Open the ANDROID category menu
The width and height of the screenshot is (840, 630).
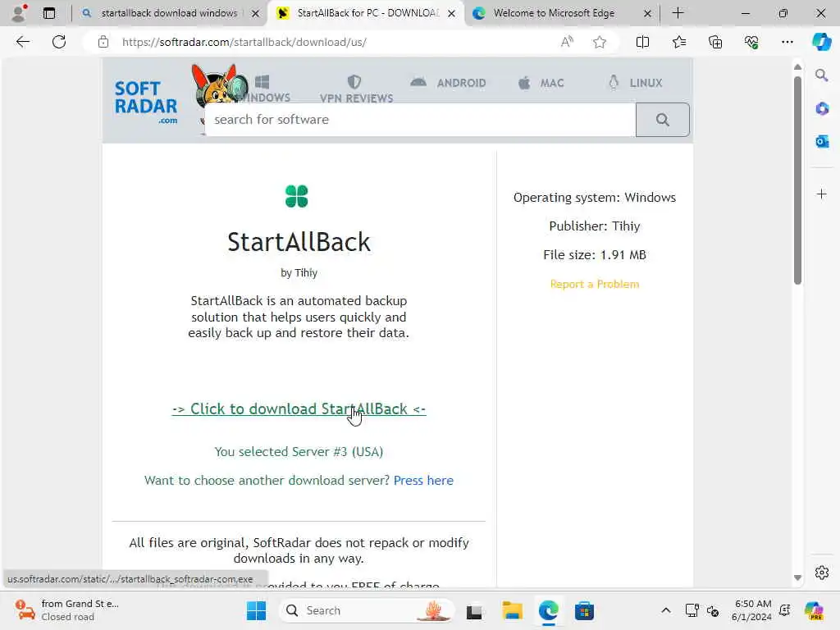click(x=449, y=83)
